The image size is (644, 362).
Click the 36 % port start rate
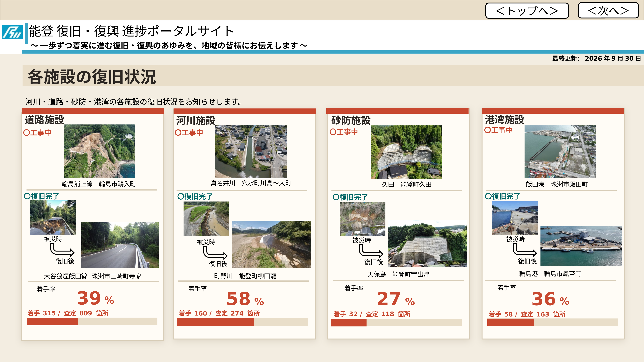coord(550,299)
